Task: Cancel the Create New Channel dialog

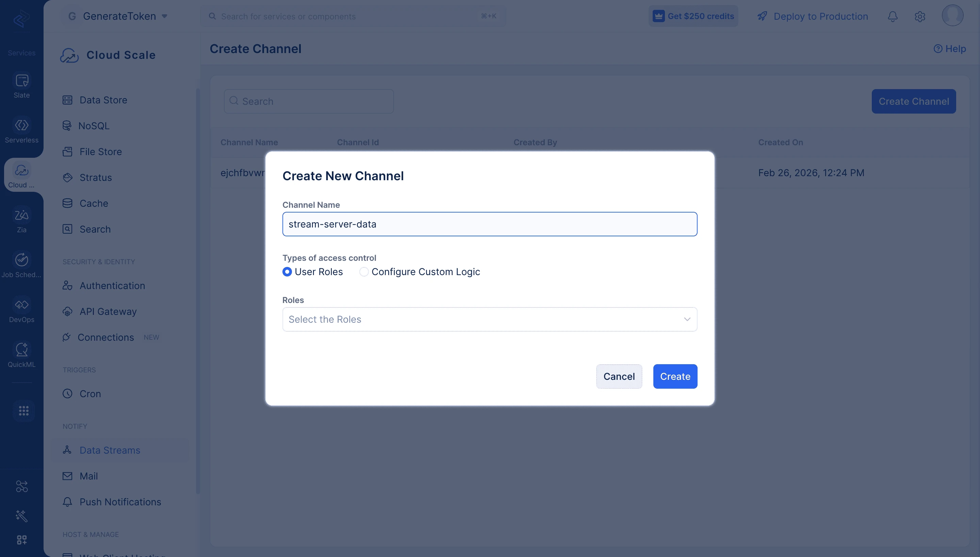Action: pos(619,376)
